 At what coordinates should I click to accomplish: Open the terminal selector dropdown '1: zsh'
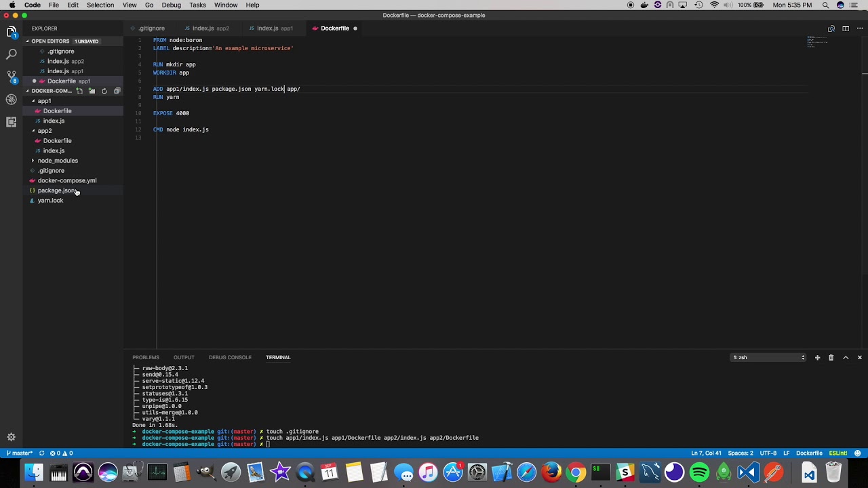768,357
